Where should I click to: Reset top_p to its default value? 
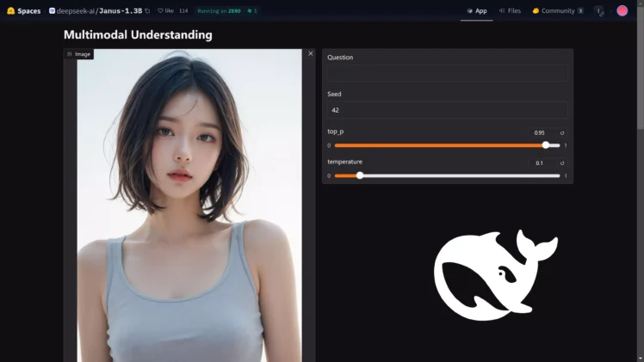[x=562, y=133]
